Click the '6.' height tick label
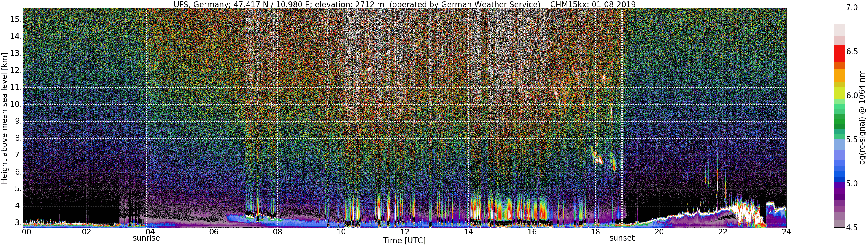 pos(18,172)
